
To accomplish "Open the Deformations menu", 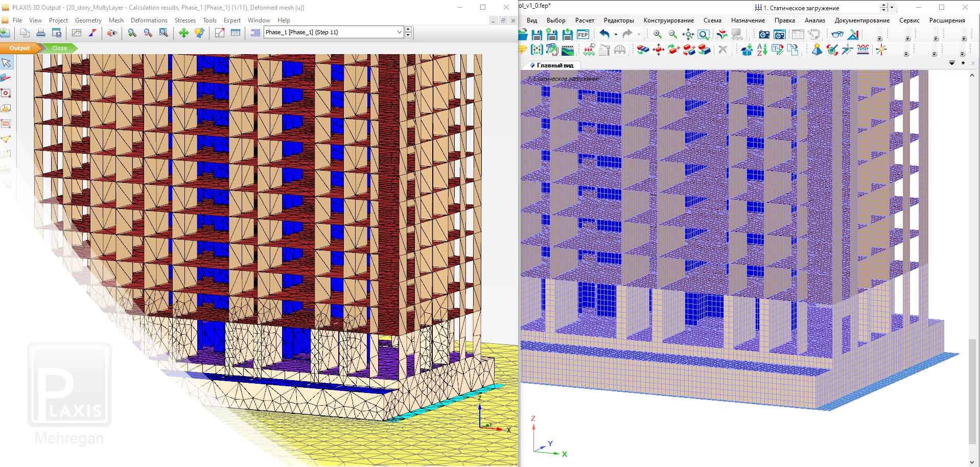I will (x=149, y=20).
